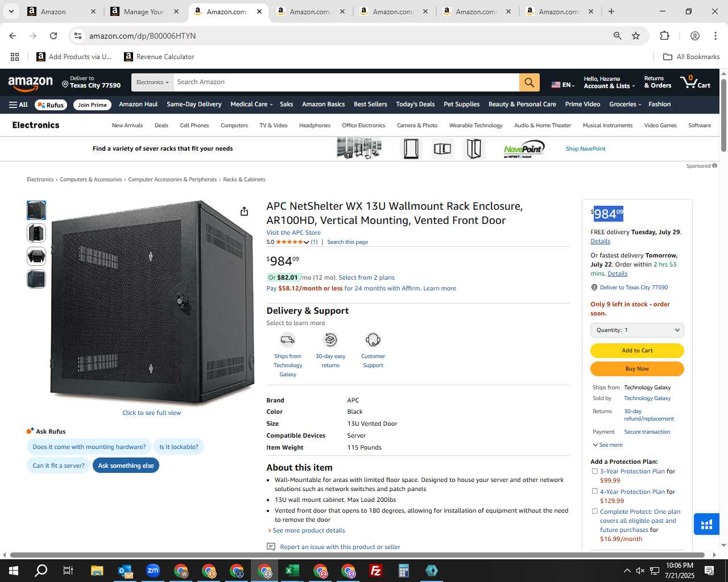
Task: Click the yellow Add to Cart button
Action: 637,351
